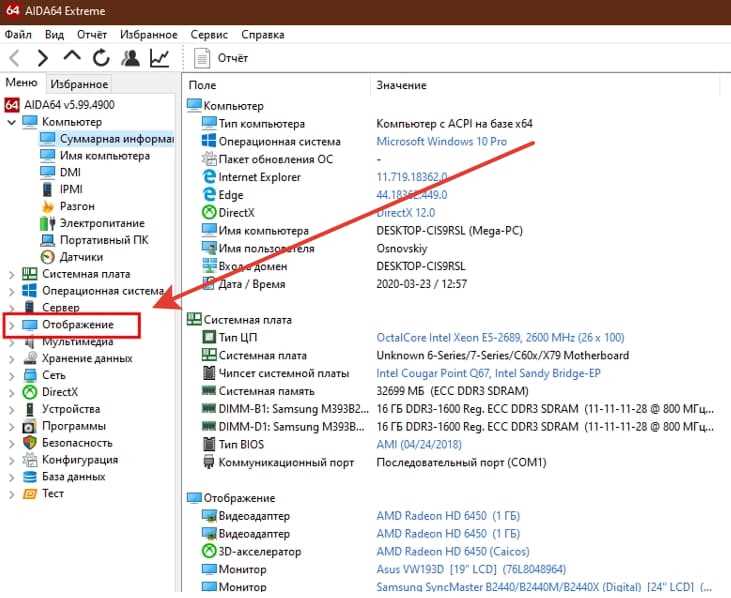
Task: Open the Избранное menu in menu bar
Action: [x=149, y=35]
